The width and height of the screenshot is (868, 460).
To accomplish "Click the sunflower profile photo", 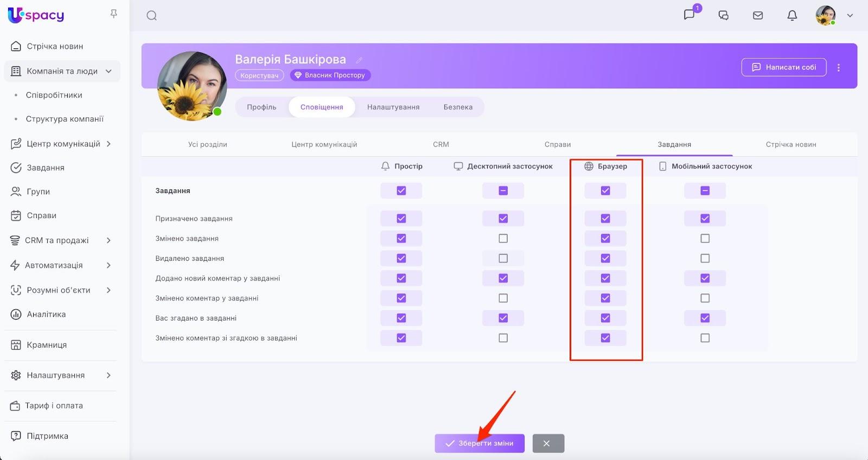I will coord(192,86).
